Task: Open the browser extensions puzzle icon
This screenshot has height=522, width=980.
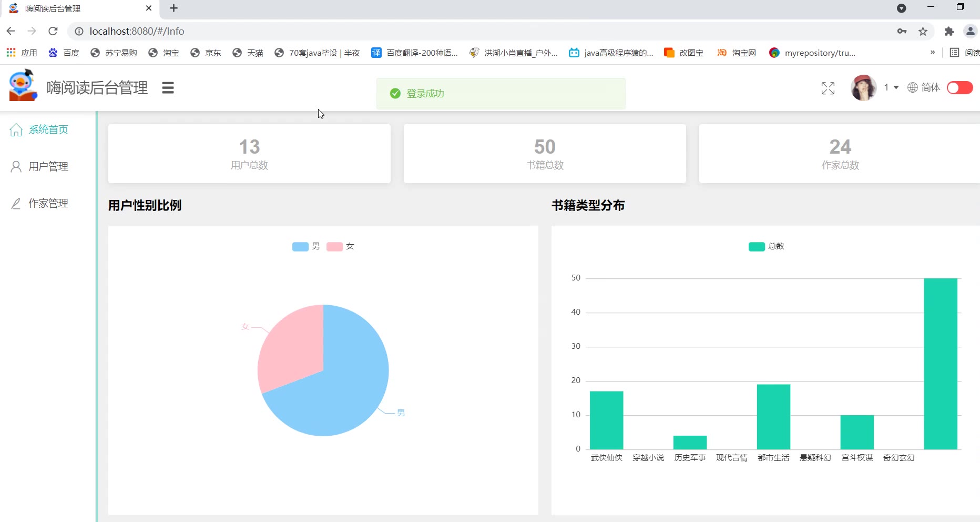Action: 948,32
